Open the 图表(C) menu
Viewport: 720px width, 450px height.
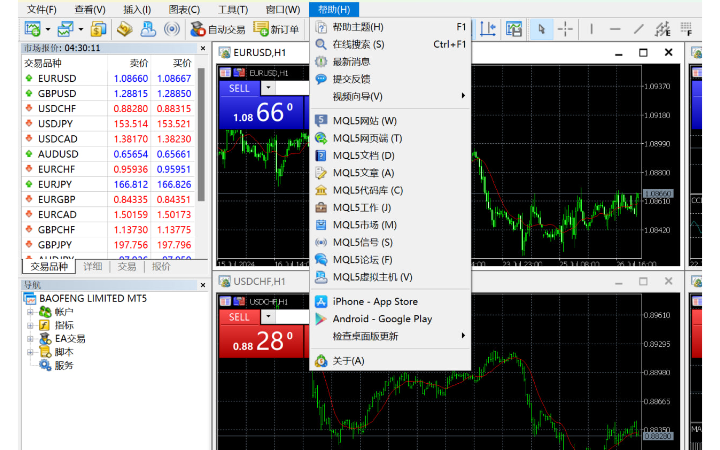184,10
